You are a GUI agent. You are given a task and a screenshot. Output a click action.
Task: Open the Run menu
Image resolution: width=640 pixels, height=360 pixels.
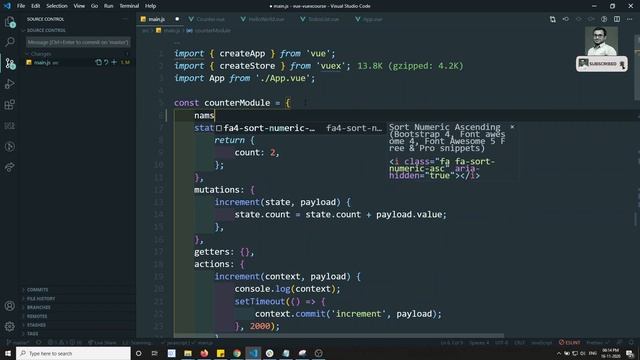click(x=109, y=6)
